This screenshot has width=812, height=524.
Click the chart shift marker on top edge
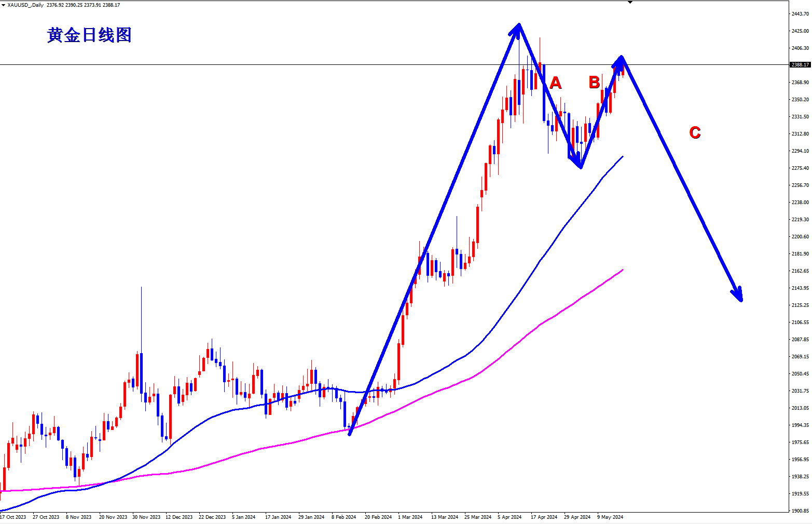[x=630, y=2]
